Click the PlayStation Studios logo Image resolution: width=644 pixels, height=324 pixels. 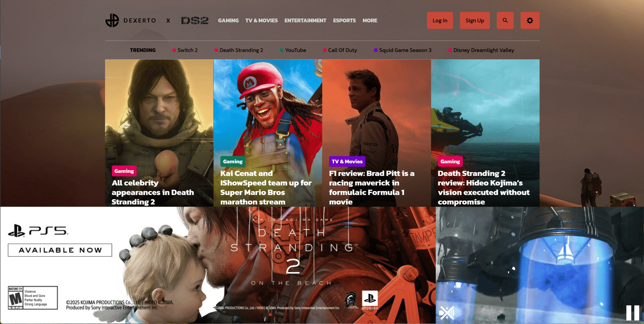tap(370, 300)
